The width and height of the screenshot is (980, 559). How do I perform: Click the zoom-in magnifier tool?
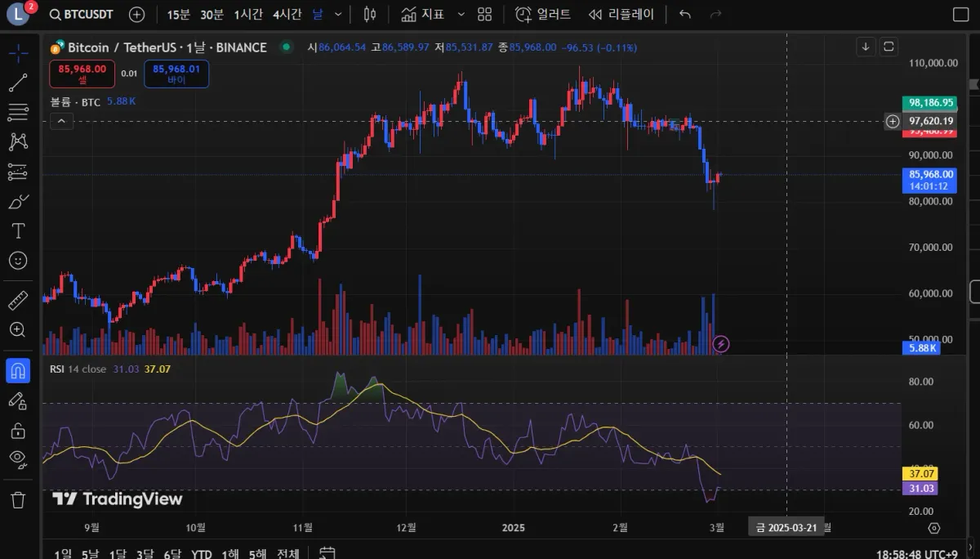click(18, 329)
